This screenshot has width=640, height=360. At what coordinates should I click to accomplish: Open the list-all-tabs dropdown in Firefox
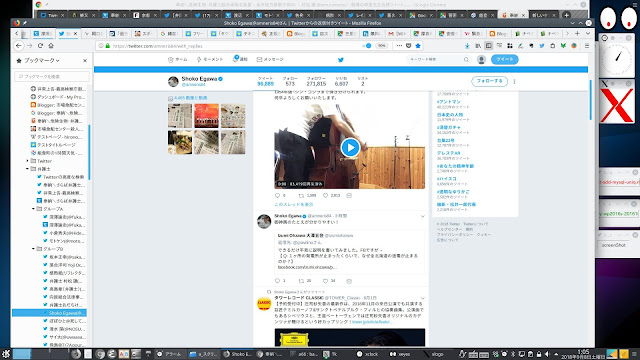[x=588, y=33]
